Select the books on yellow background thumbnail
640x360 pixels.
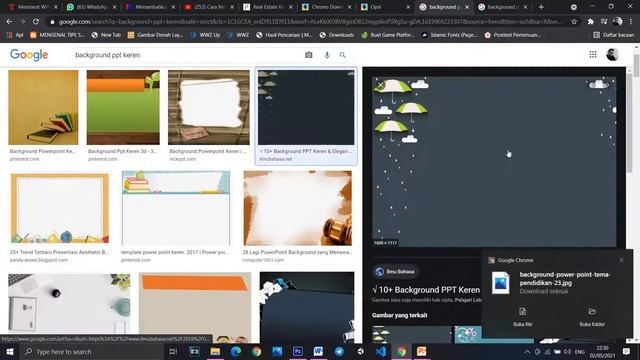pyautogui.click(x=43, y=107)
